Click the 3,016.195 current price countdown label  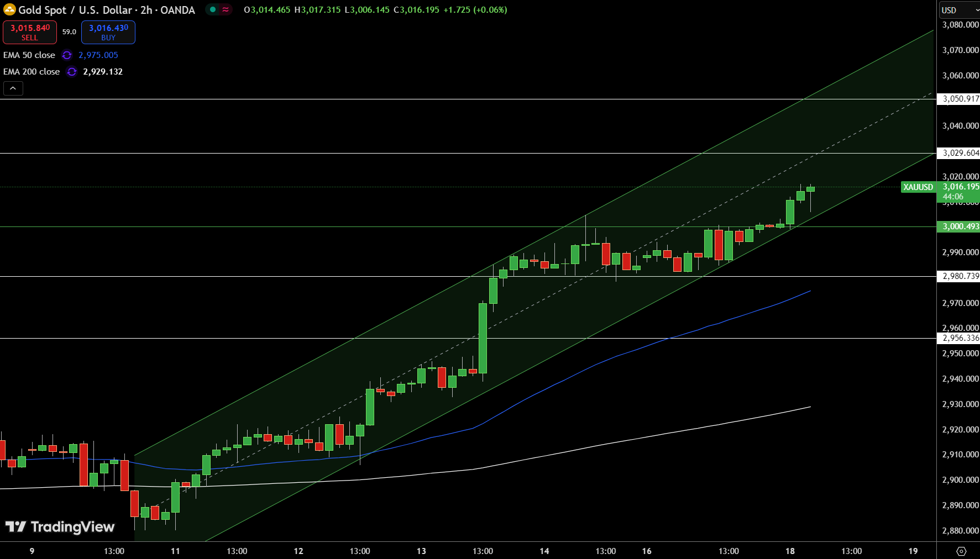[960, 192]
